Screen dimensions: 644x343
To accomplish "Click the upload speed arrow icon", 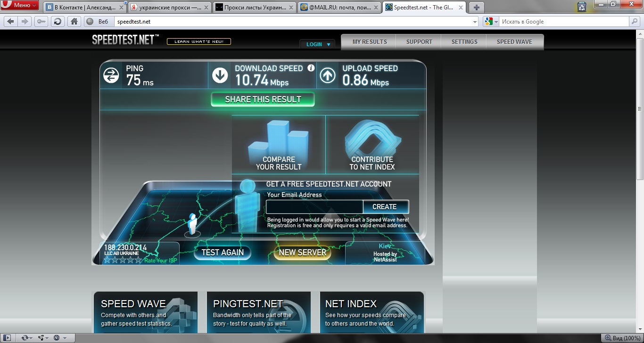I will (328, 75).
